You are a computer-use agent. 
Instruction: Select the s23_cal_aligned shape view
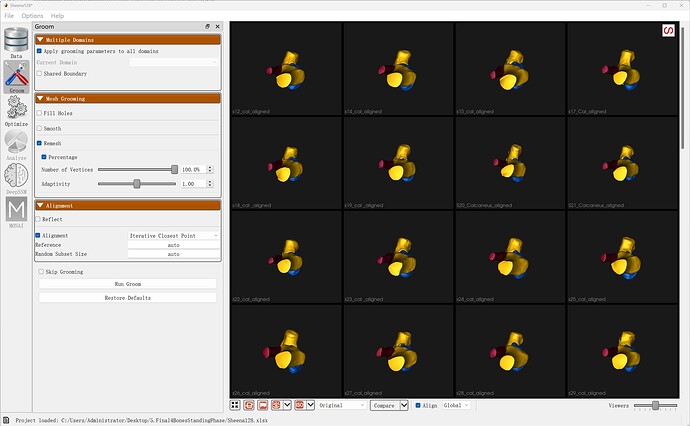click(398, 257)
